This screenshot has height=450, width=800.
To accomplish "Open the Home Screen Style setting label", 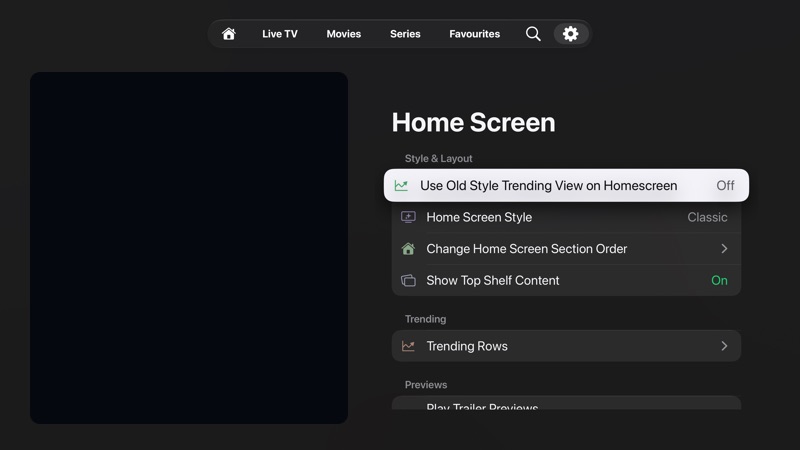I will point(479,217).
